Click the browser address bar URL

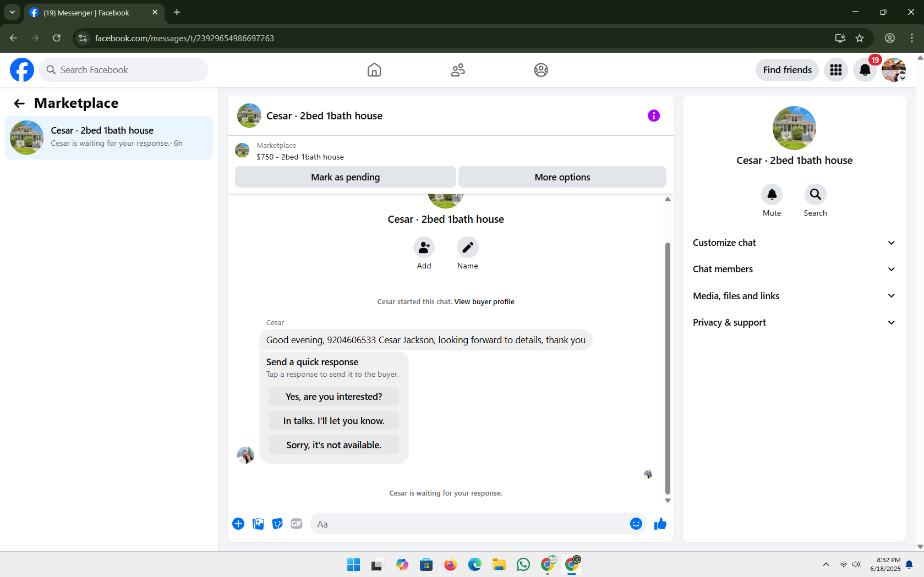(x=184, y=38)
